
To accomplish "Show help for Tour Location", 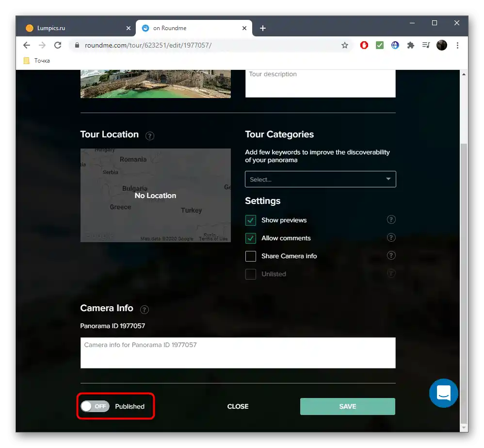I will pos(150,136).
